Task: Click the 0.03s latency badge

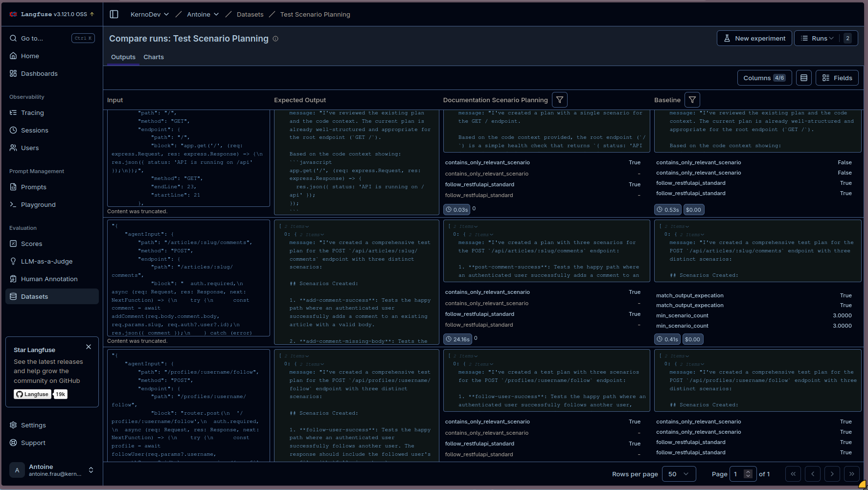Action: (x=457, y=209)
